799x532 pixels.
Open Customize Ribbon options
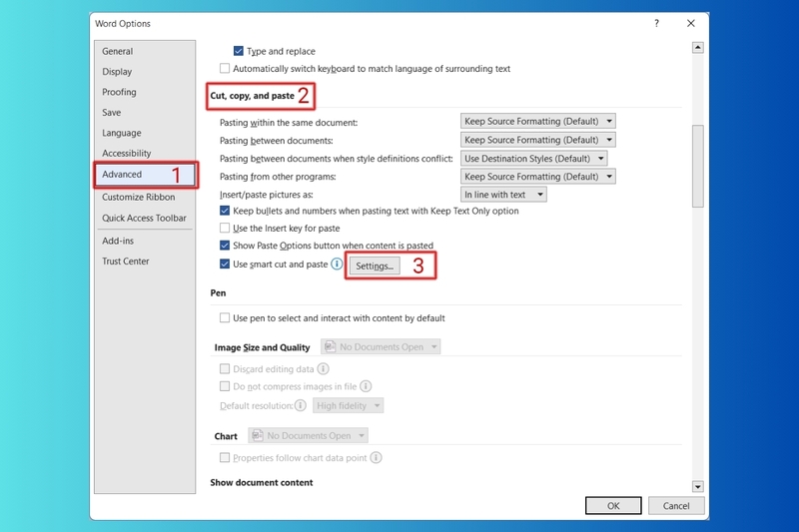pyautogui.click(x=145, y=197)
